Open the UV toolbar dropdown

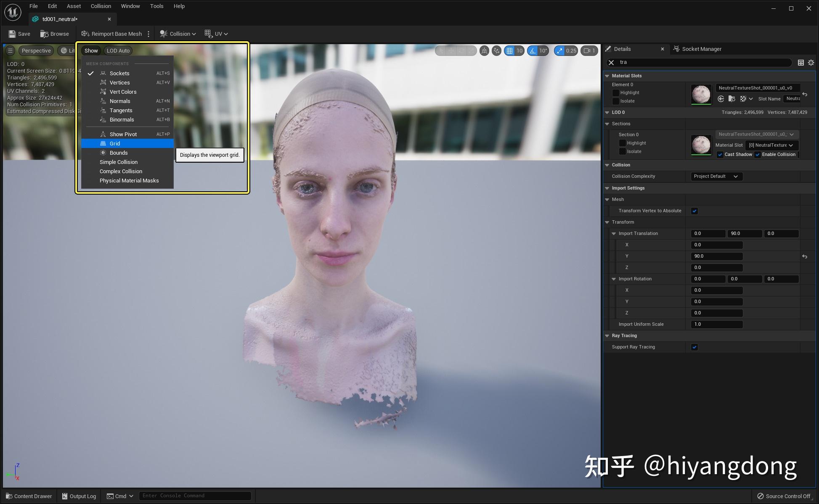pyautogui.click(x=216, y=34)
